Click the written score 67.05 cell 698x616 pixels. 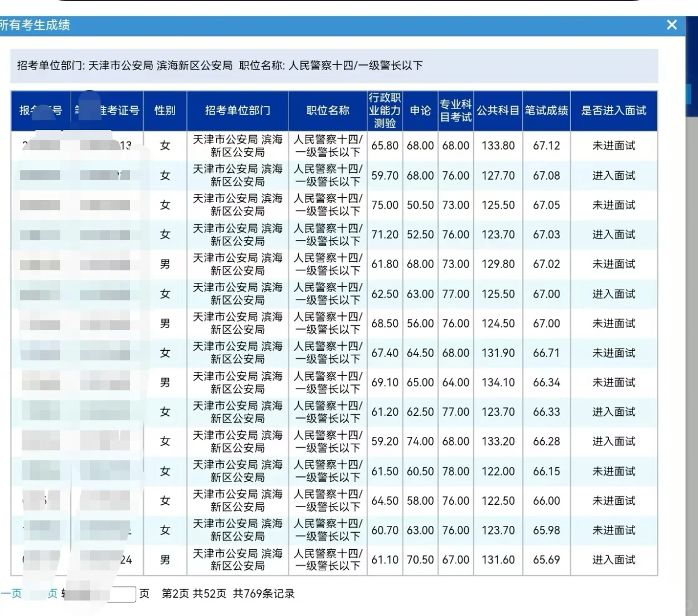(x=547, y=205)
